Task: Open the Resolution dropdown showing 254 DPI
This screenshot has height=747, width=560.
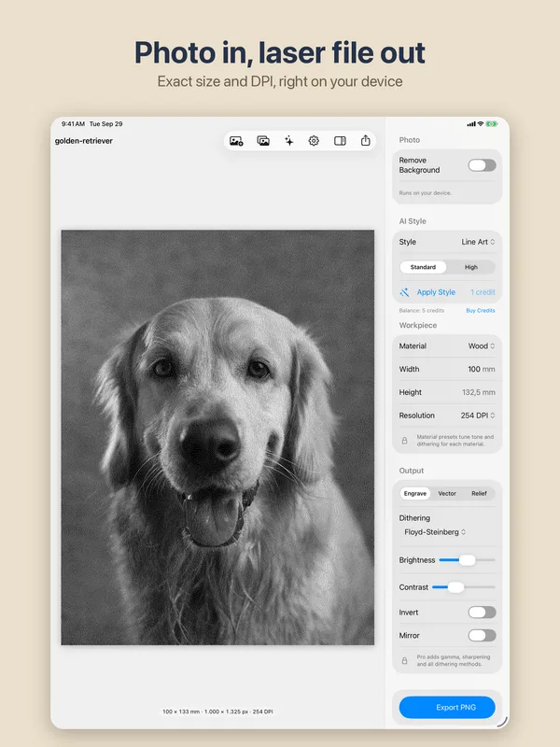Action: point(478,416)
